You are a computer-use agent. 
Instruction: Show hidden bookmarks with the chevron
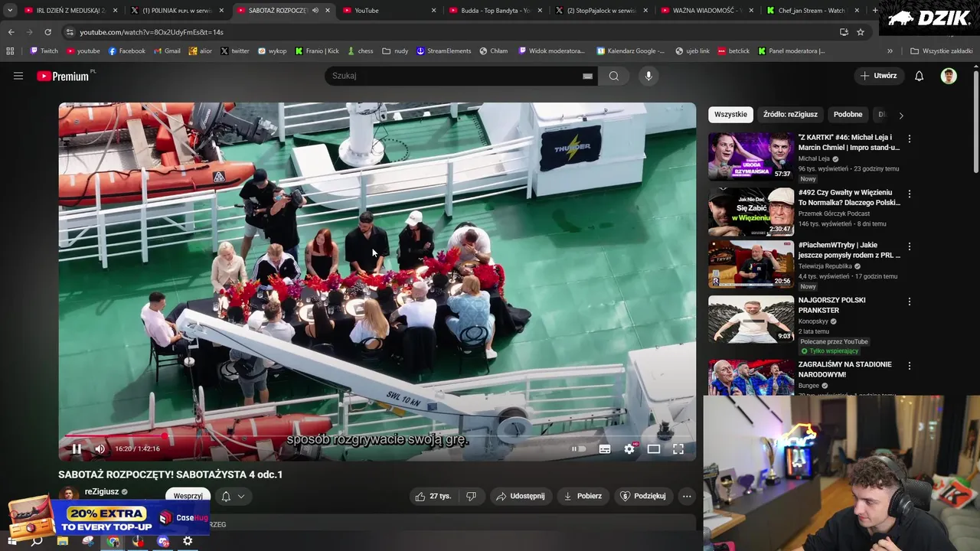pyautogui.click(x=890, y=51)
